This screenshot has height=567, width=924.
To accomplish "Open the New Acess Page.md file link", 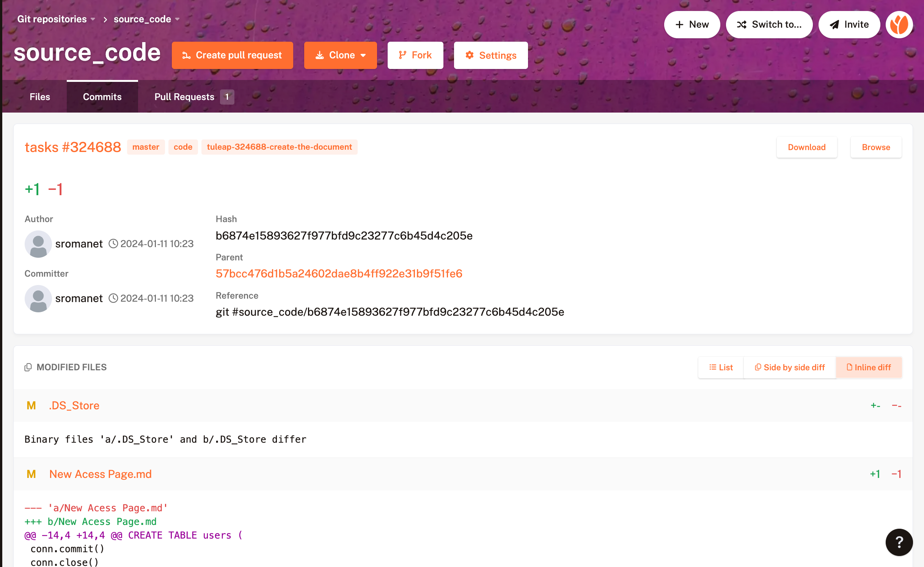I will click(101, 474).
